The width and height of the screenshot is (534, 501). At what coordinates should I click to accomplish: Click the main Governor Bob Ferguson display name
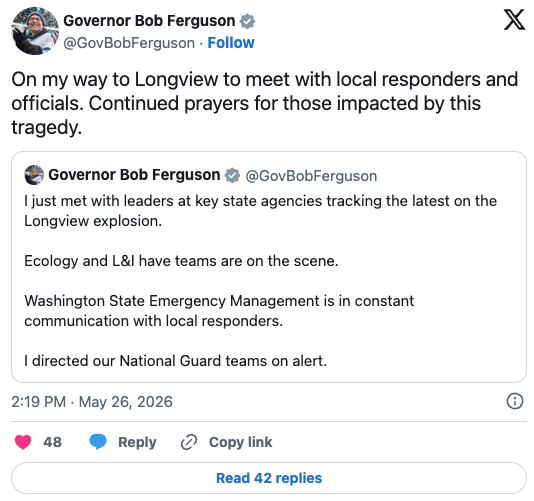(x=149, y=21)
